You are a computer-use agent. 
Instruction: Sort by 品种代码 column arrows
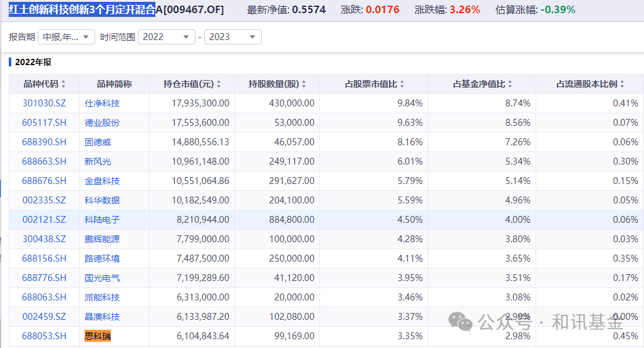(x=63, y=84)
